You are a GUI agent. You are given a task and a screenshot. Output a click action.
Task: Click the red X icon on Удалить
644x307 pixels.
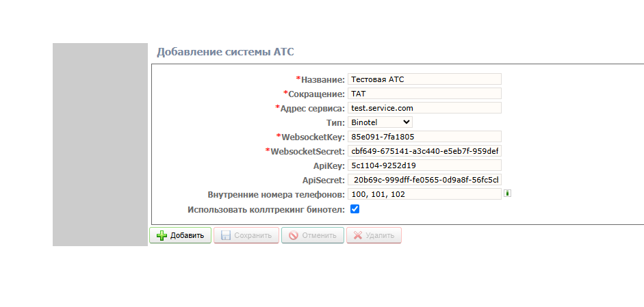pos(357,236)
